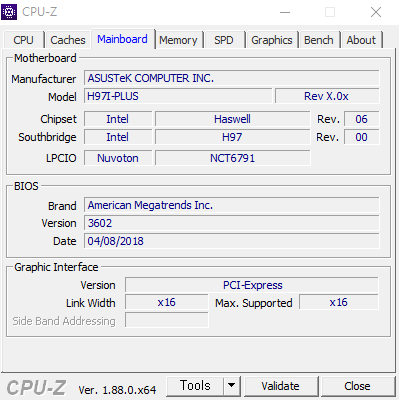Image resolution: width=399 pixels, height=400 pixels.
Task: Click the Ver. 1.88.0.x64 version text
Action: tap(117, 390)
